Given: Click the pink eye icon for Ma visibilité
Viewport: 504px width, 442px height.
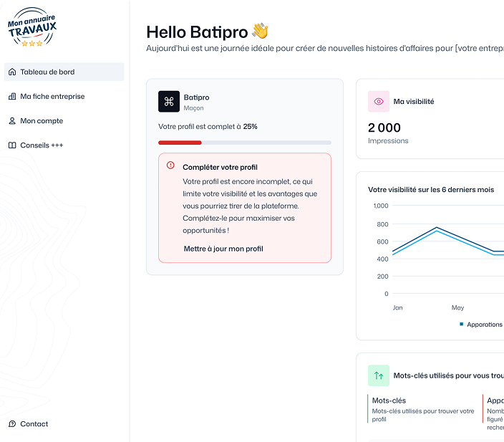Looking at the screenshot, I should (379, 102).
